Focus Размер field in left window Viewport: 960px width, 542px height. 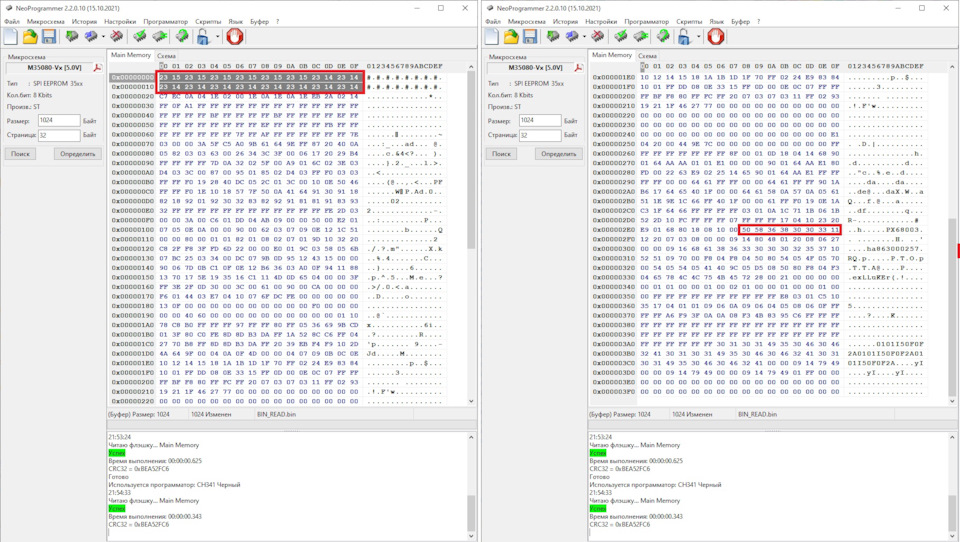click(59, 121)
